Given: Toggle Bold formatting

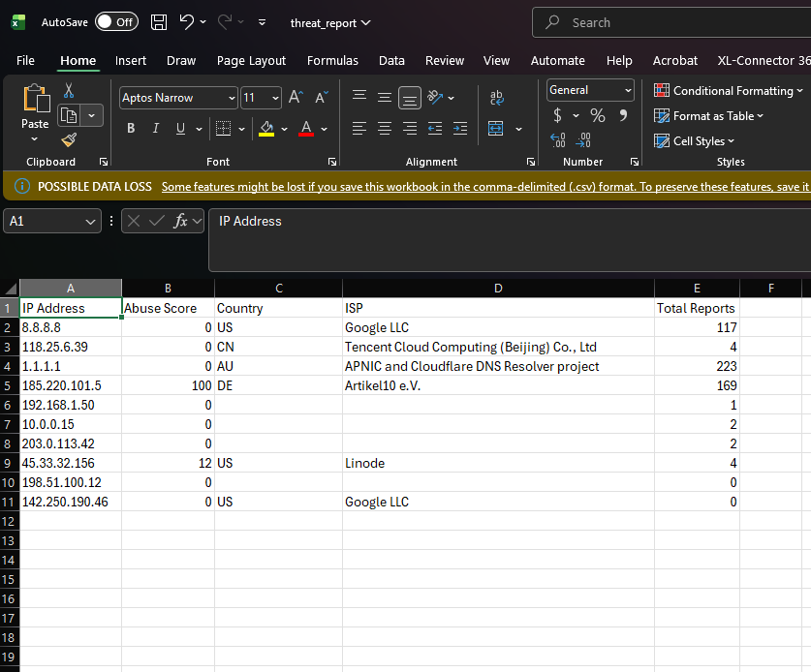Looking at the screenshot, I should point(131,128).
